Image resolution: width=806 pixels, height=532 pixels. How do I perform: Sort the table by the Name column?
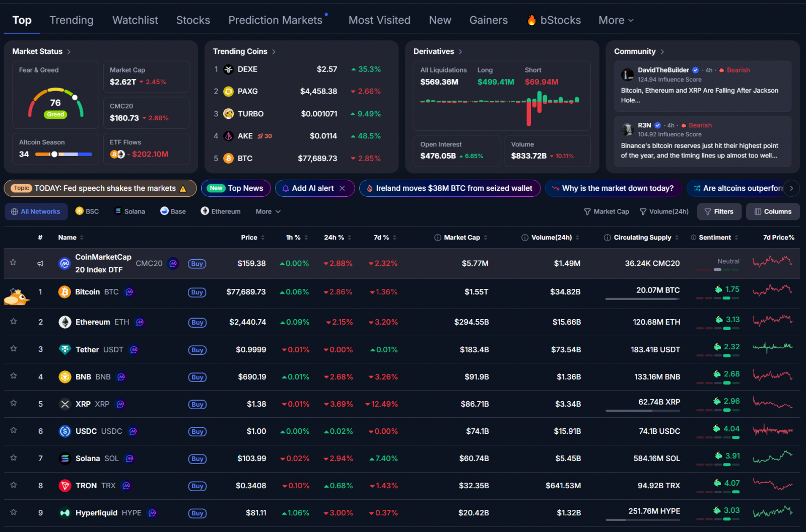tap(71, 238)
